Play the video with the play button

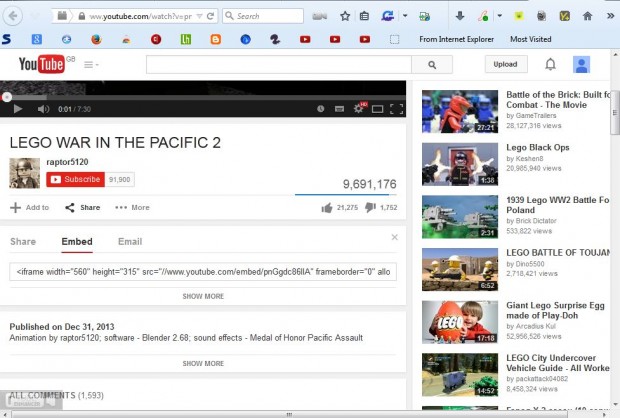click(x=17, y=109)
